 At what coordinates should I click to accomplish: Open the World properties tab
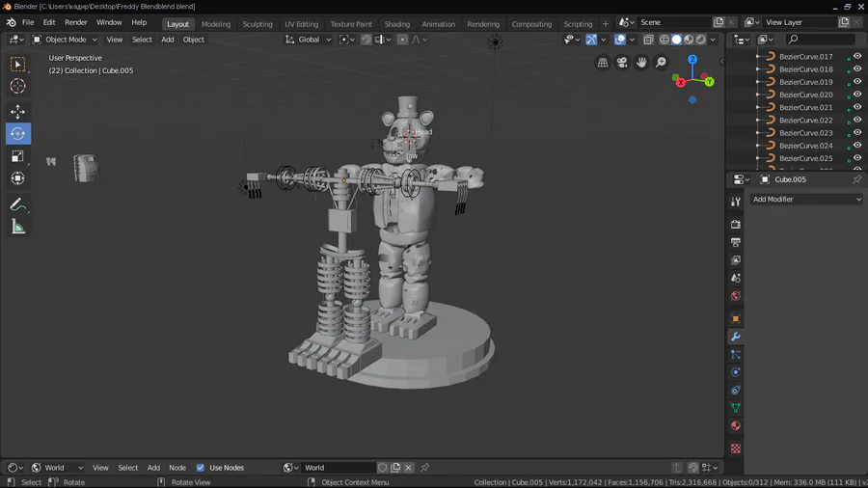coord(736,296)
